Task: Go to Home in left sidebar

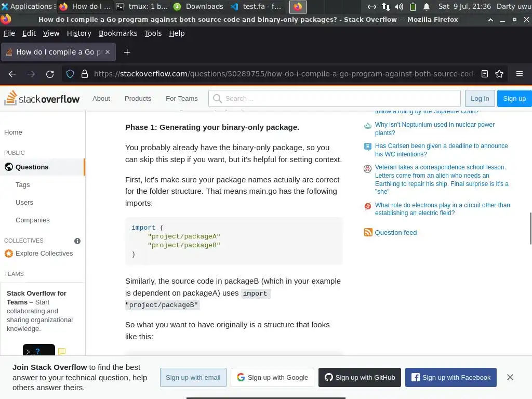Action: tap(13, 132)
